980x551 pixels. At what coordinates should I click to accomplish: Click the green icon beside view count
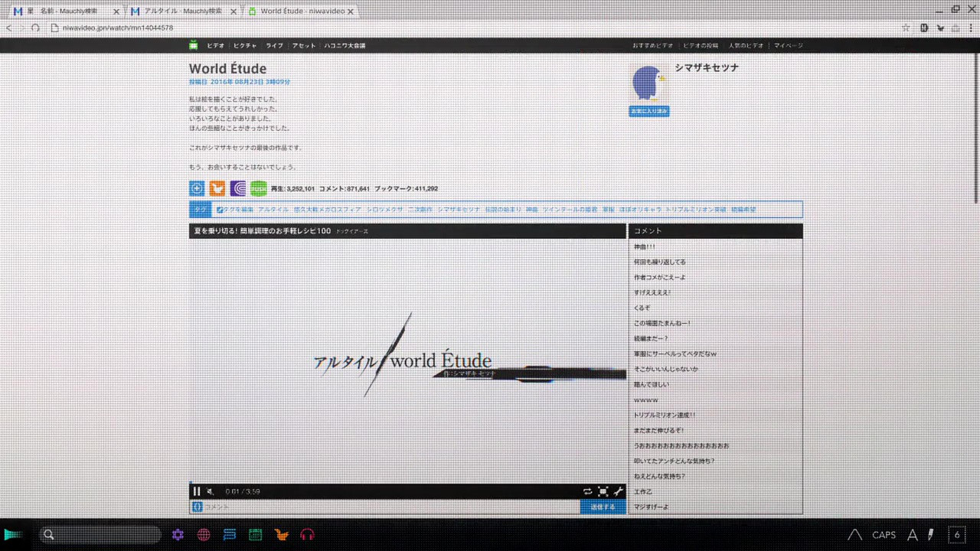(x=259, y=188)
